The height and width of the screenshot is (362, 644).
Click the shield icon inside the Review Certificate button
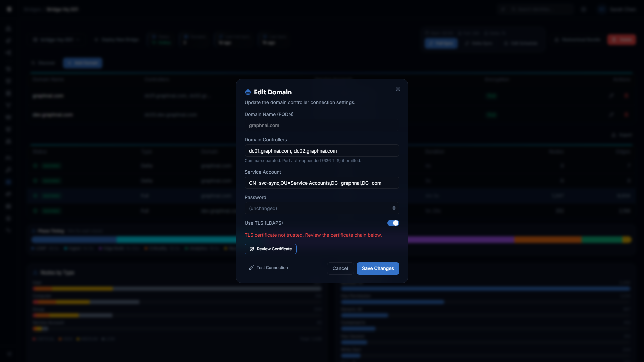pyautogui.click(x=251, y=249)
